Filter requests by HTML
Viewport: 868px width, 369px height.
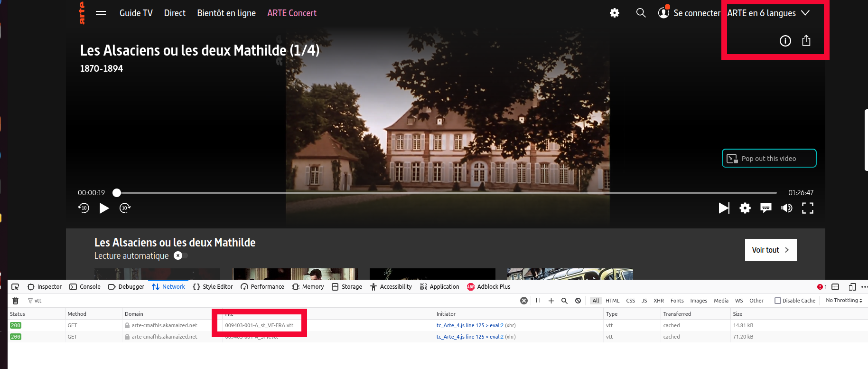point(612,301)
